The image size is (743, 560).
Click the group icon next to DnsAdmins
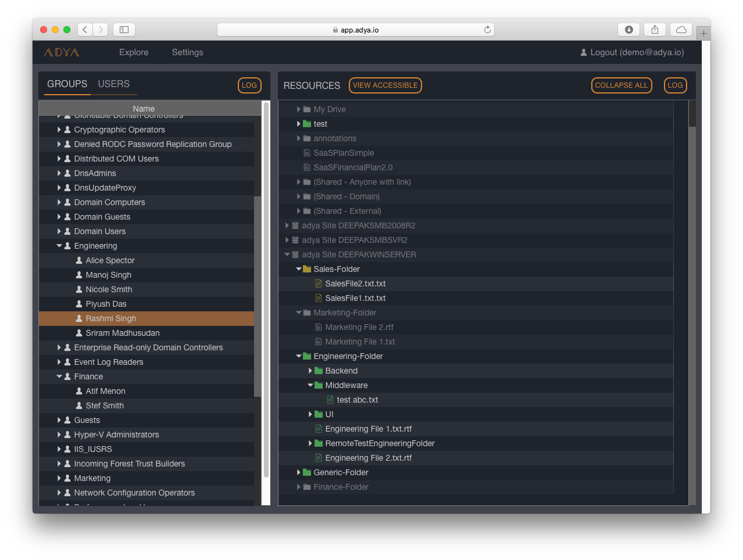[x=67, y=173]
